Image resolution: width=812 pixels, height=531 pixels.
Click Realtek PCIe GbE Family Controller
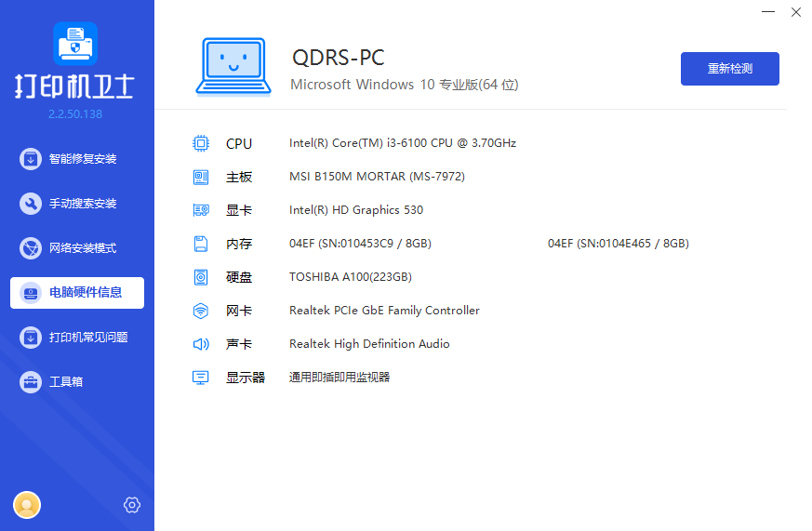click(x=384, y=311)
